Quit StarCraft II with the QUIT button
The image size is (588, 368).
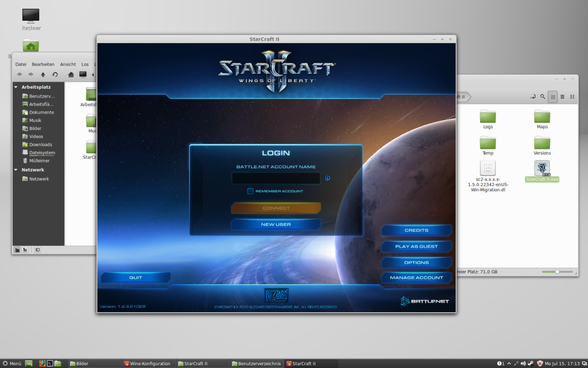136,278
